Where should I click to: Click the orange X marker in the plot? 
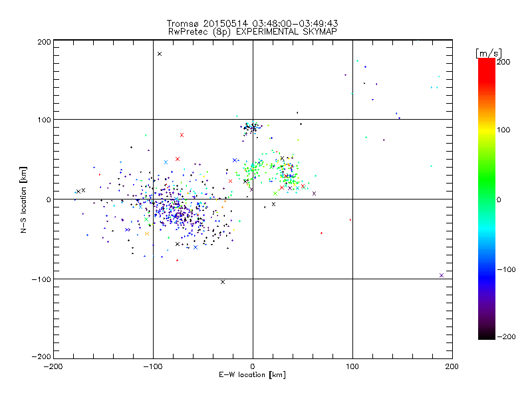pyautogui.click(x=147, y=234)
